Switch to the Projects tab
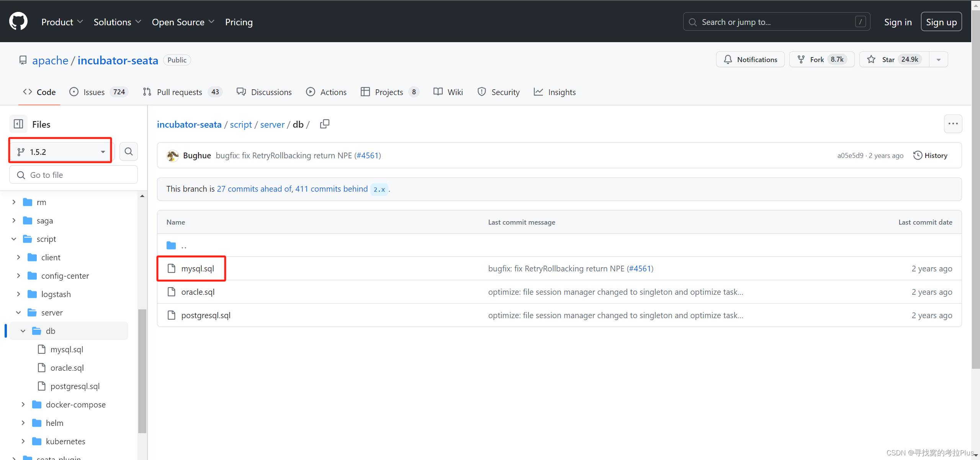 [x=390, y=92]
